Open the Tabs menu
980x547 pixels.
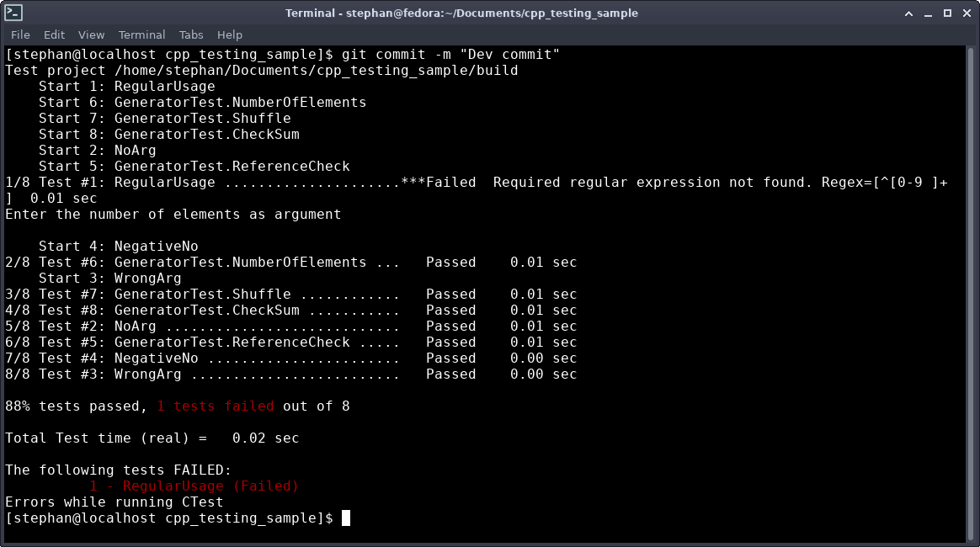(x=191, y=35)
